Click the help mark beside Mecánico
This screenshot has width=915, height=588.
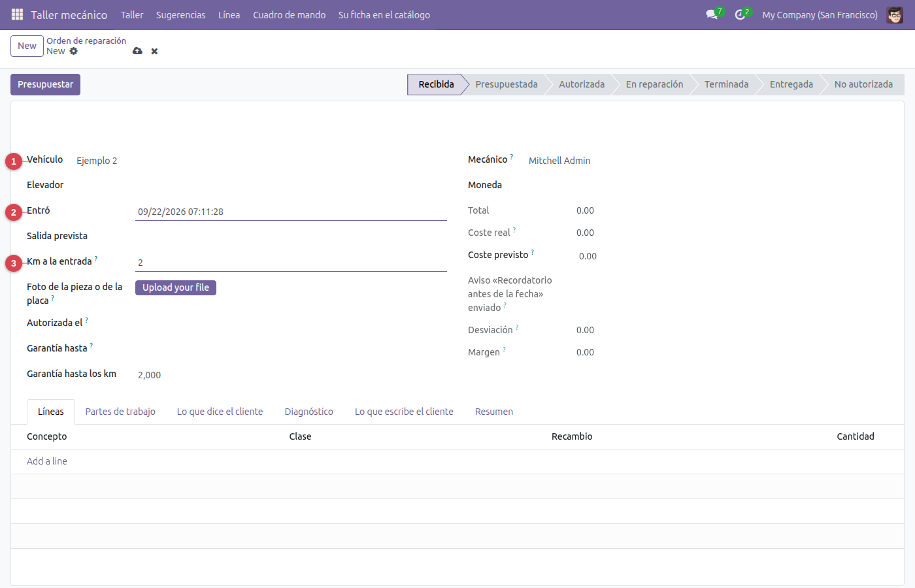[512, 157]
